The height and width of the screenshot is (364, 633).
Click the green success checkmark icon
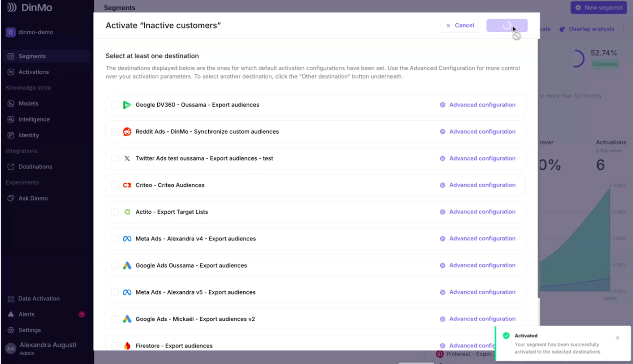(x=506, y=336)
